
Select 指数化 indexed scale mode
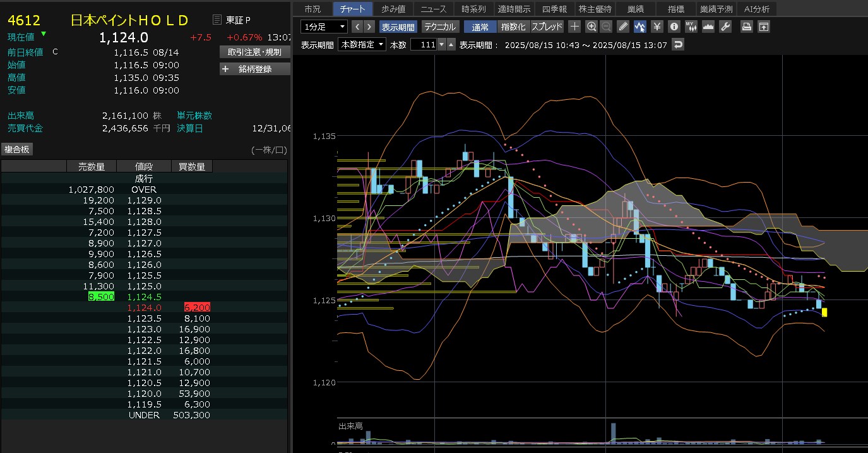coord(513,27)
